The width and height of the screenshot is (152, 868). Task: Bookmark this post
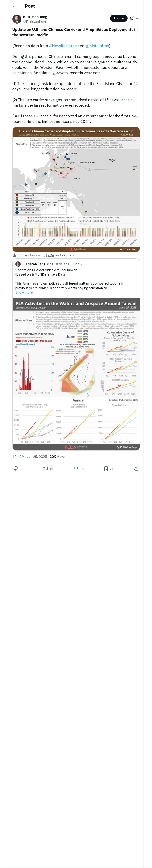pyautogui.click(x=106, y=468)
